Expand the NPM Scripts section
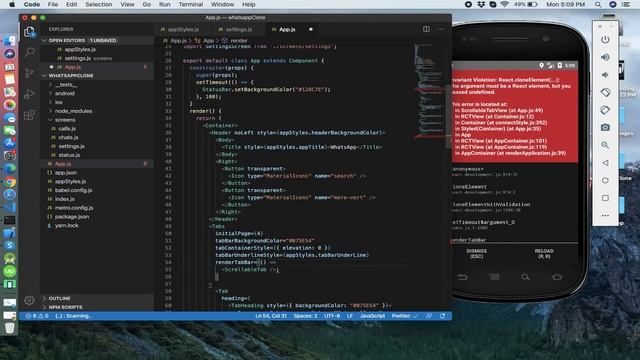The image size is (640, 360). 97,307
